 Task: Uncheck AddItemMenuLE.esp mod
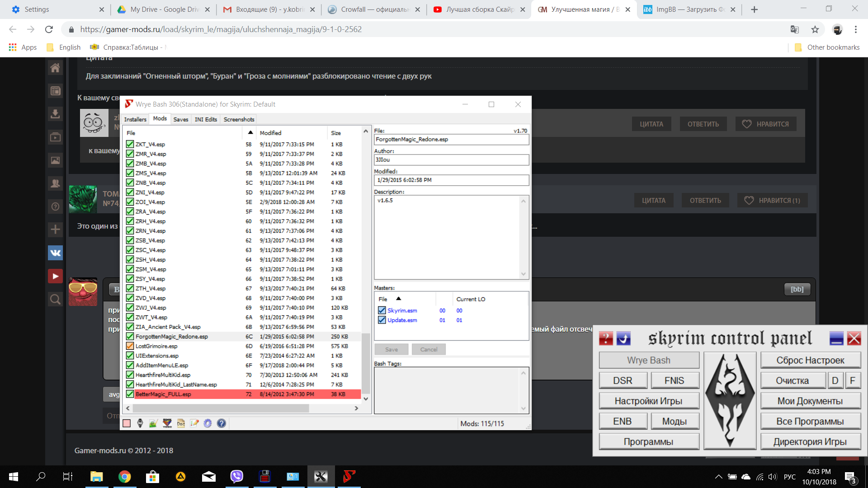(x=130, y=365)
